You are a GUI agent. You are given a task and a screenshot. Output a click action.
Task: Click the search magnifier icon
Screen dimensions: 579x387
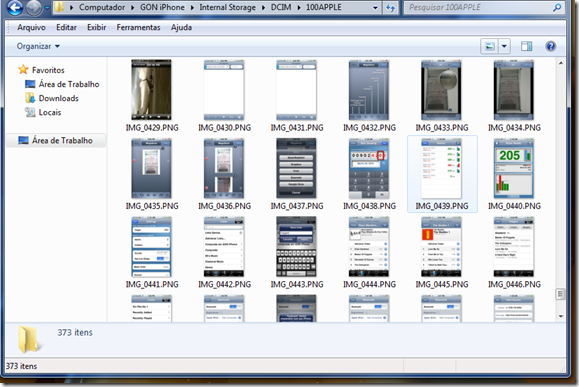coord(557,7)
